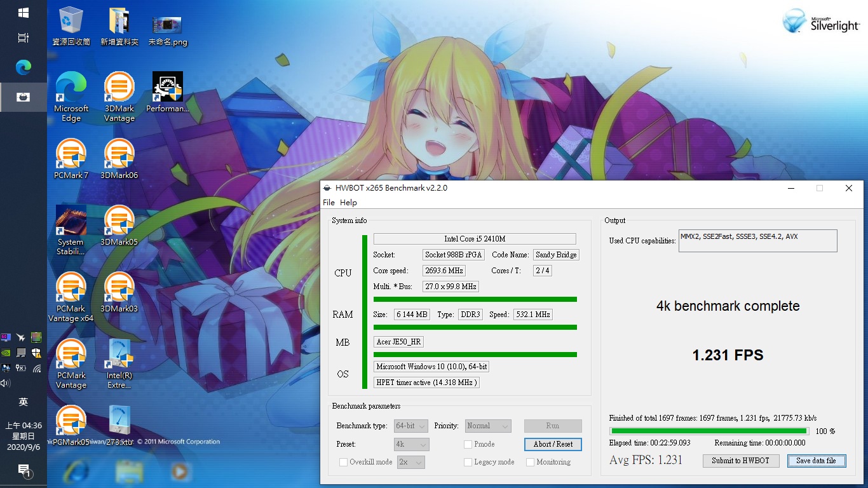Click the 532.1 MHz RAM speed
Image resolution: width=868 pixels, height=488 pixels.
pyautogui.click(x=533, y=315)
